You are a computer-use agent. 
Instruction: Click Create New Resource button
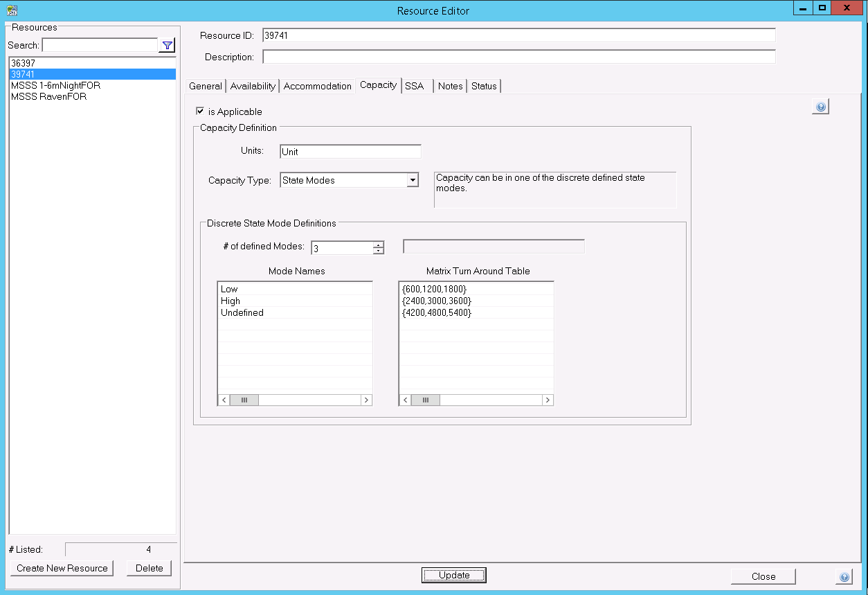(62, 568)
